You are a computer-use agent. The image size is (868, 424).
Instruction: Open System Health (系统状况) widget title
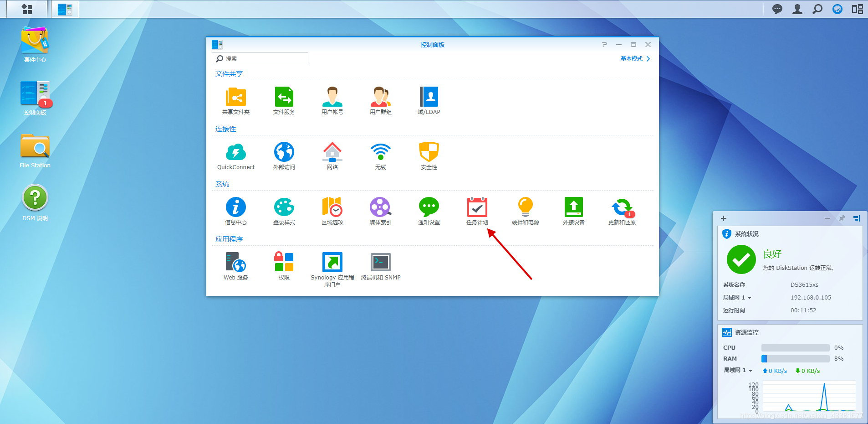[746, 234]
